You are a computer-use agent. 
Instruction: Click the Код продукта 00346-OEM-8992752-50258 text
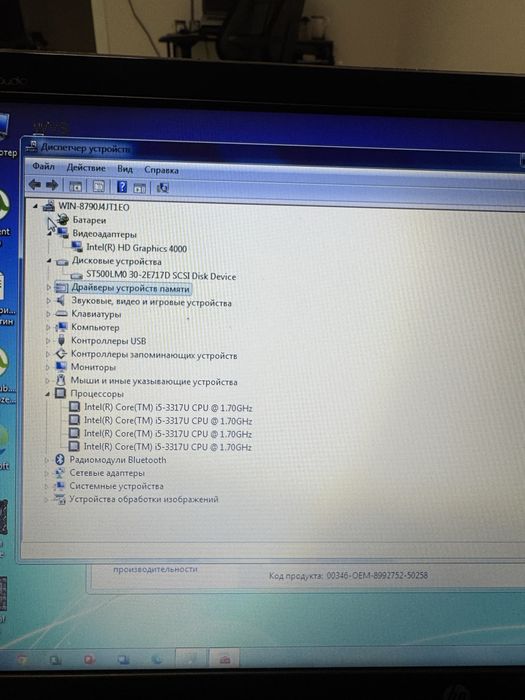348,575
